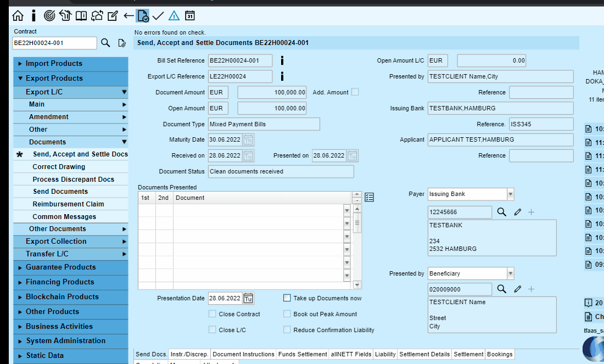Image resolution: width=604 pixels, height=364 pixels.
Task: Open Settlement Details tab
Action: click(x=424, y=354)
